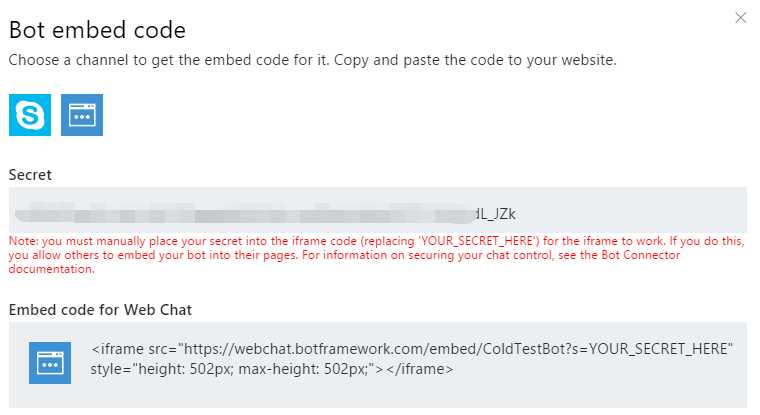The image size is (760, 415).
Task: Select the Skype channel icon
Action: [30, 115]
